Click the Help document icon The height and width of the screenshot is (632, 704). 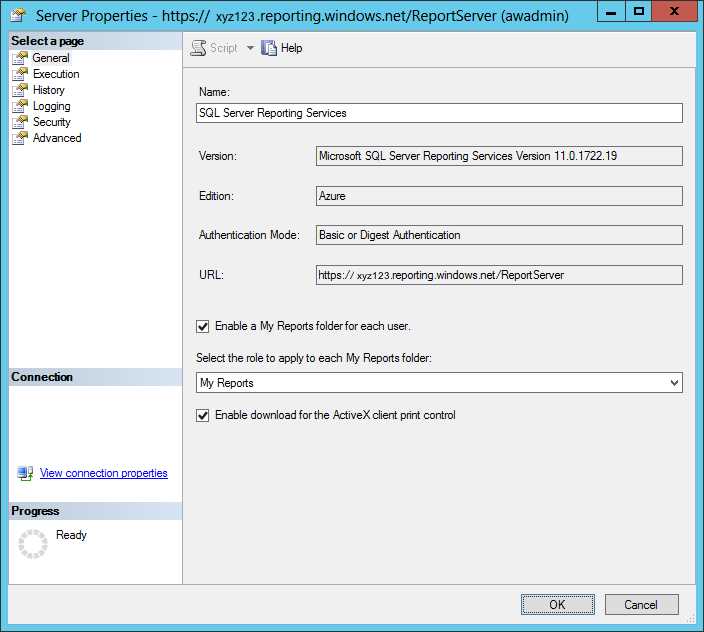coord(268,48)
